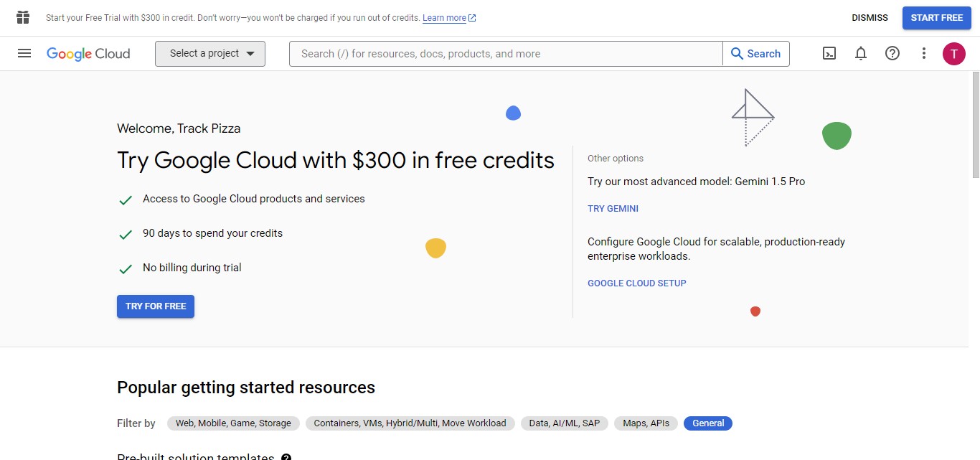Open GOOGLE CLOUD SETUP link

636,283
